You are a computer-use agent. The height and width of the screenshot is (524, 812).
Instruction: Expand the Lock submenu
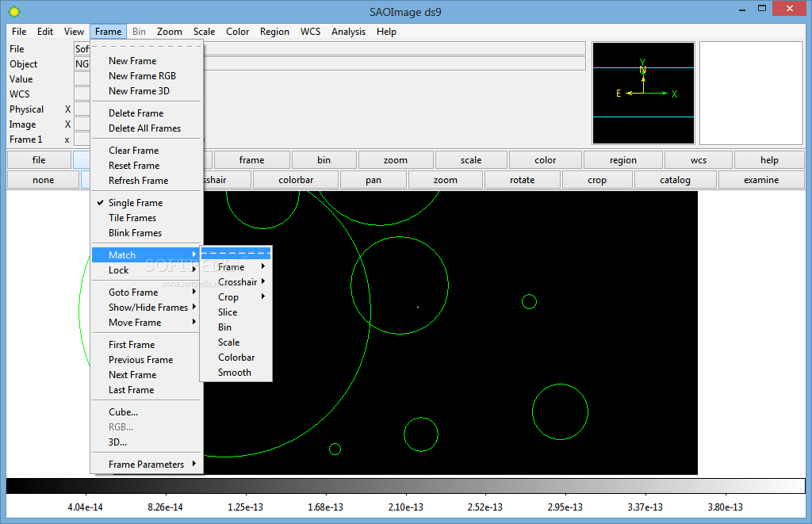tap(147, 270)
